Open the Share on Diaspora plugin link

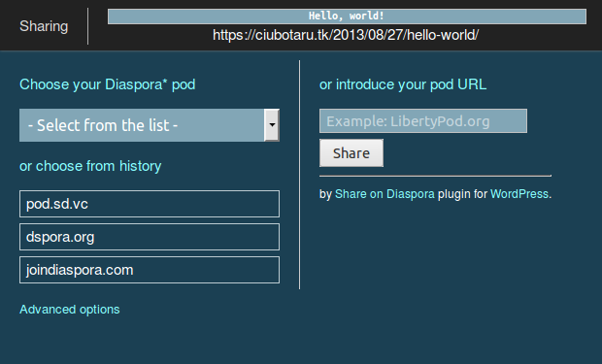point(385,194)
